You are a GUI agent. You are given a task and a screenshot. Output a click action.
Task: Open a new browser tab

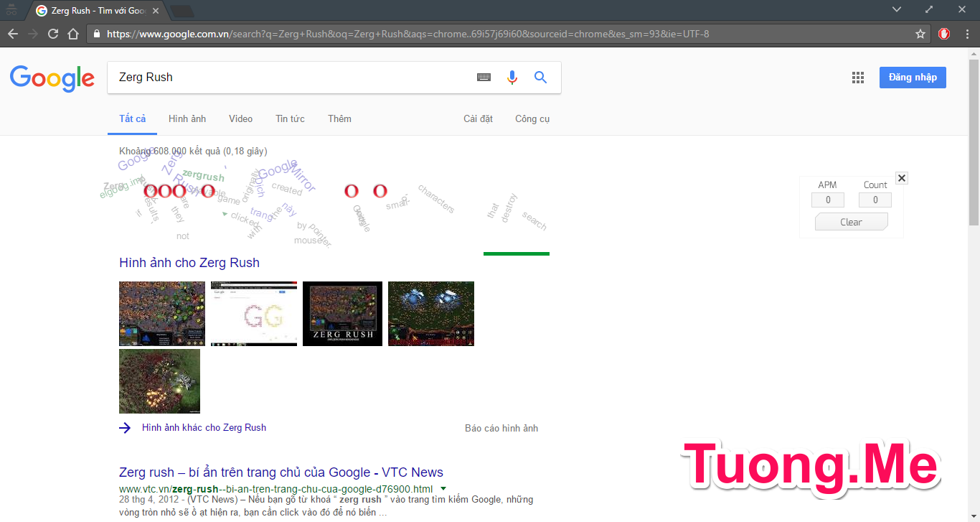coord(182,11)
